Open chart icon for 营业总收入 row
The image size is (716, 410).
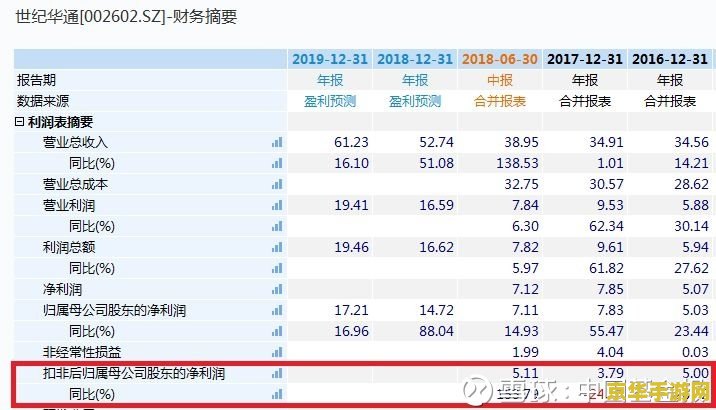tap(277, 142)
